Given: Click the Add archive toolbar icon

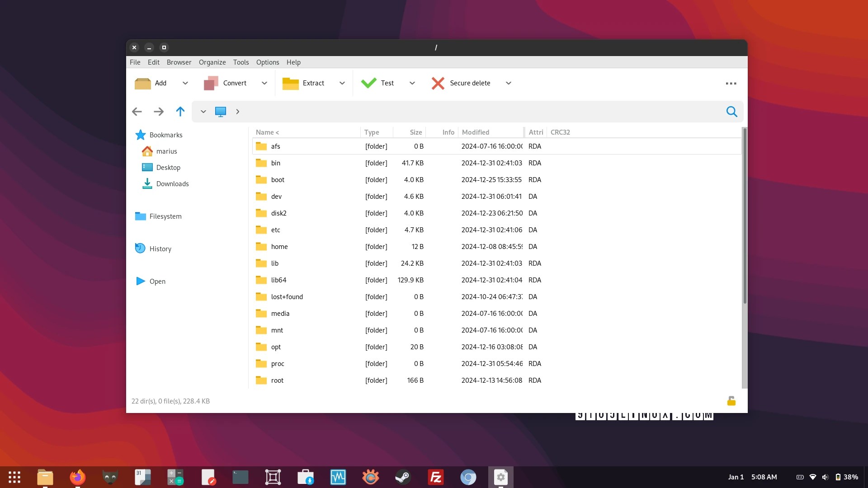Looking at the screenshot, I should [x=143, y=83].
